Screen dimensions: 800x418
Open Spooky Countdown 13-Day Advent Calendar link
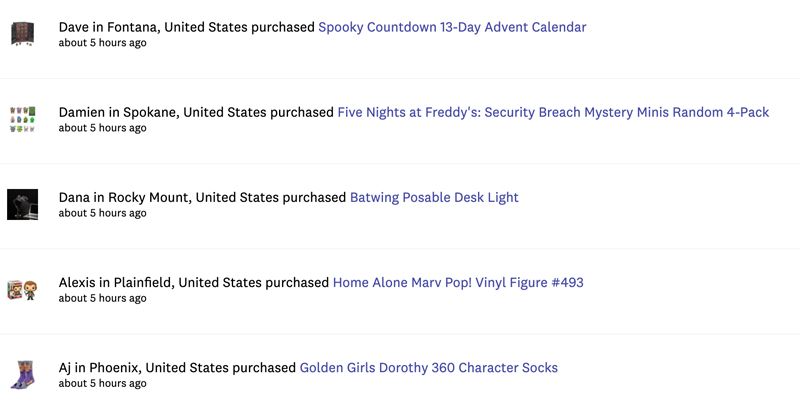452,27
